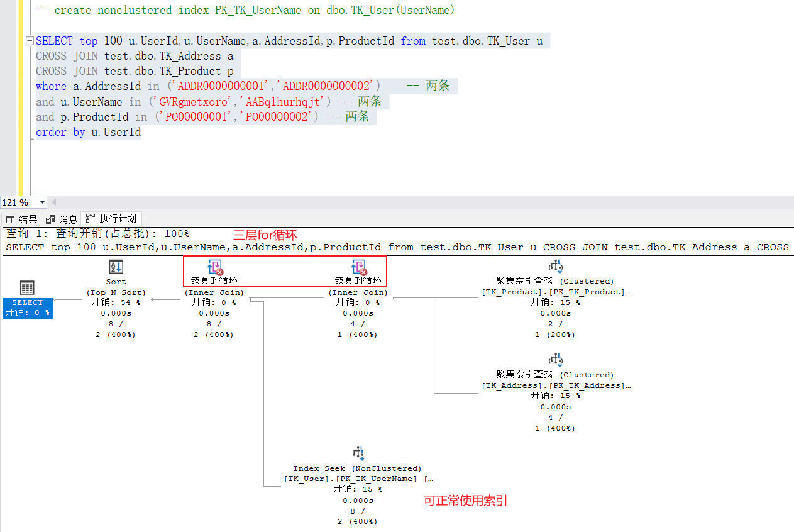Image resolution: width=794 pixels, height=532 pixels.
Task: Open the 消息 messages tab
Action: (62, 219)
